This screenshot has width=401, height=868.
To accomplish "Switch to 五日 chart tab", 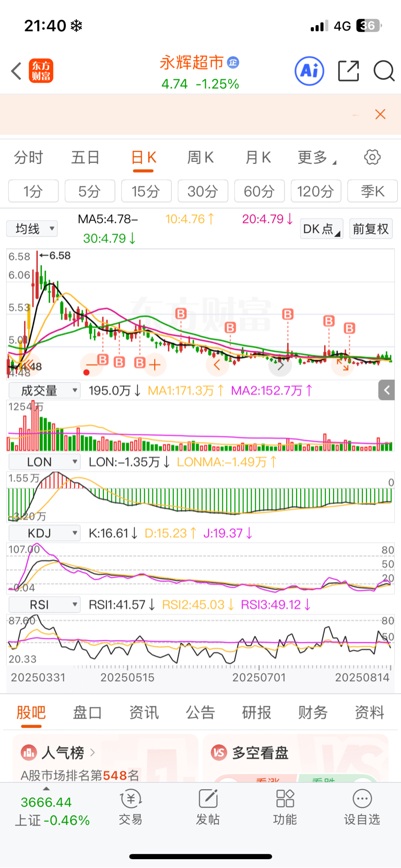I will (x=86, y=157).
